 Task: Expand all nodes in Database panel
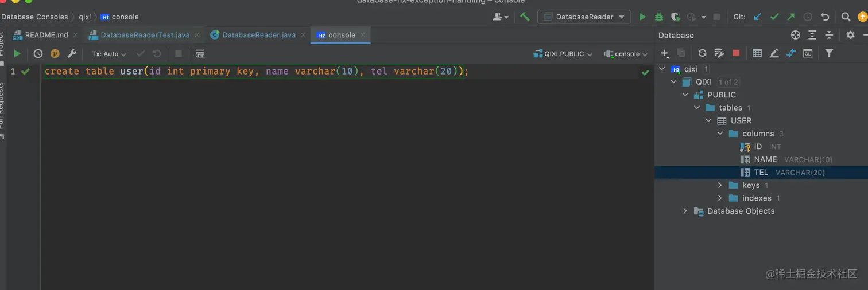[812, 35]
